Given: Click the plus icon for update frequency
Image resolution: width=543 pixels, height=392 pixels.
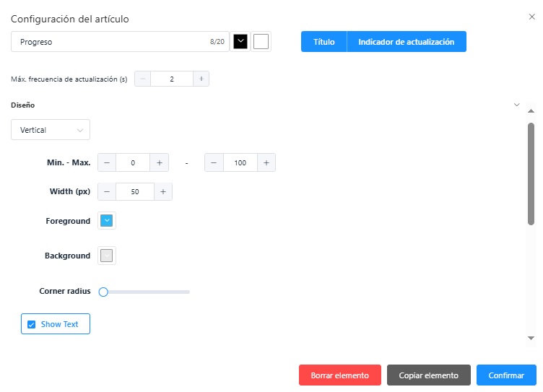Looking at the screenshot, I should [201, 79].
